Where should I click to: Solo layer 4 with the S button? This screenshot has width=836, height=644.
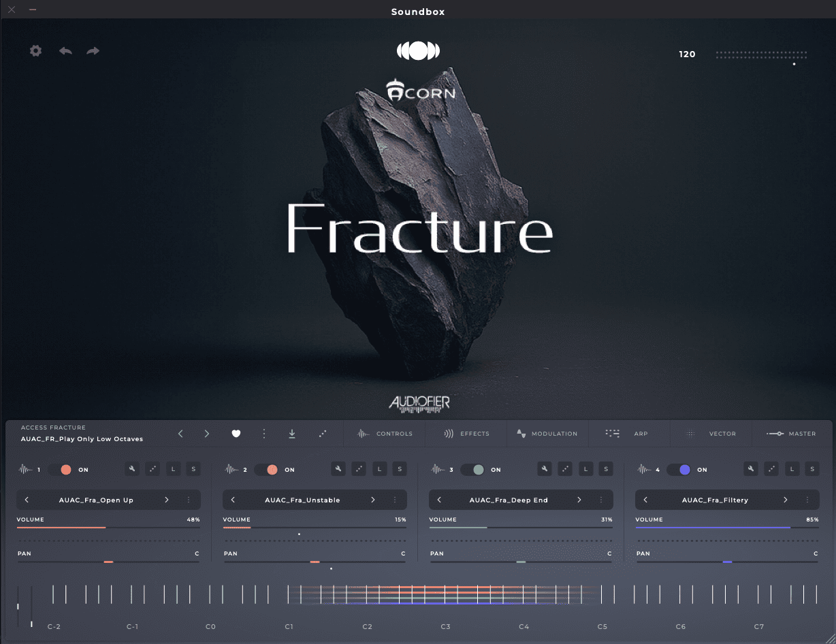[811, 469]
